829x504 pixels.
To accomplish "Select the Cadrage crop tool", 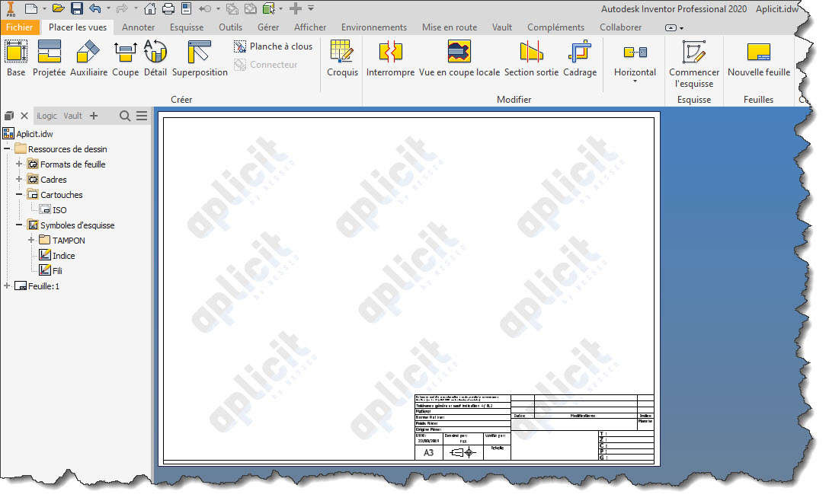I will (580, 58).
